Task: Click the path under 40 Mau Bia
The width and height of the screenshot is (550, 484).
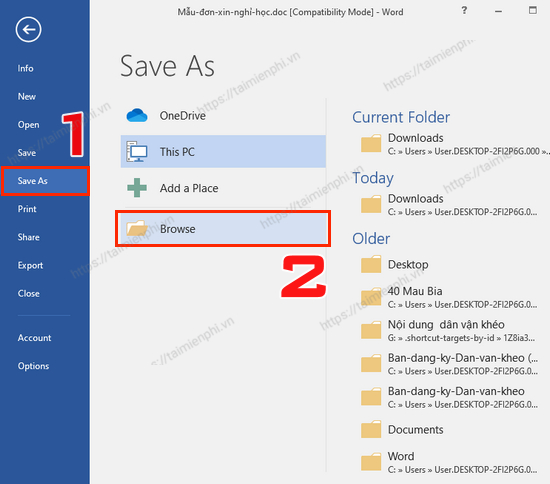Action: click(462, 305)
